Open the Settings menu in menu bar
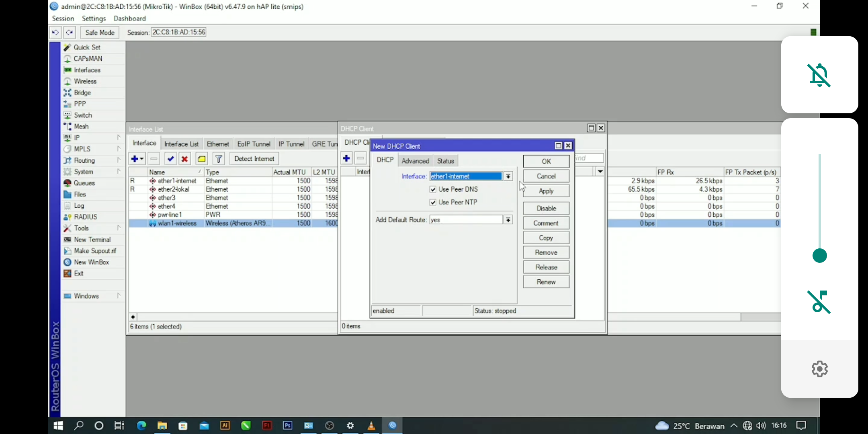 (94, 18)
